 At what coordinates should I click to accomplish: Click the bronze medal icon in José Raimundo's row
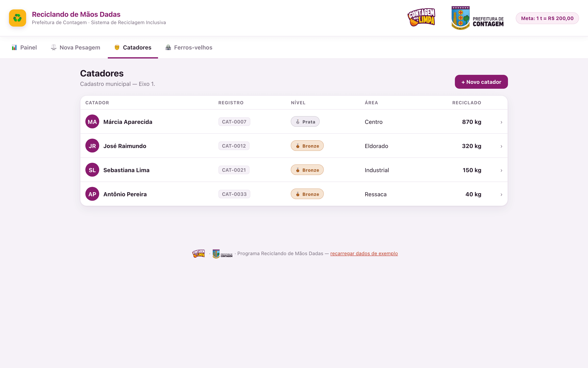tap(298, 146)
